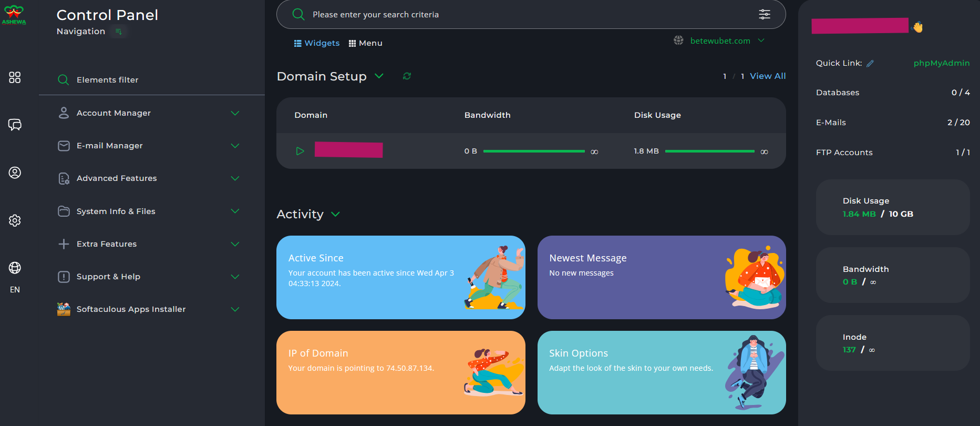
Task: Collapse the Activity section chevron
Action: click(x=335, y=214)
